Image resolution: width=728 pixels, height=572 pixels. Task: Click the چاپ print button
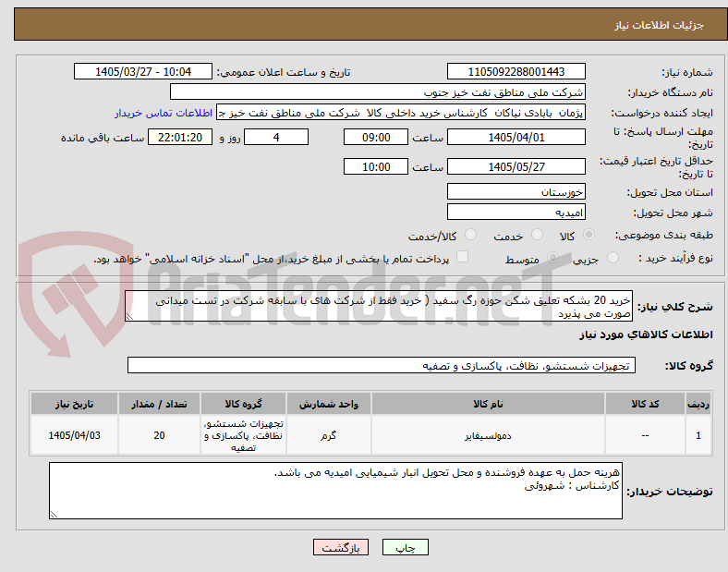406,547
